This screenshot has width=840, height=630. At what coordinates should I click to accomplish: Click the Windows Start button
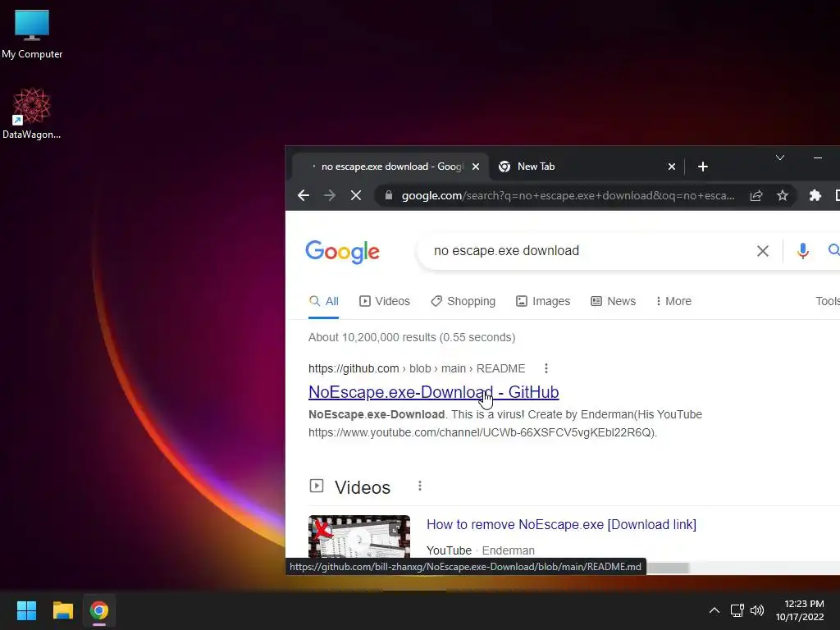(26, 610)
